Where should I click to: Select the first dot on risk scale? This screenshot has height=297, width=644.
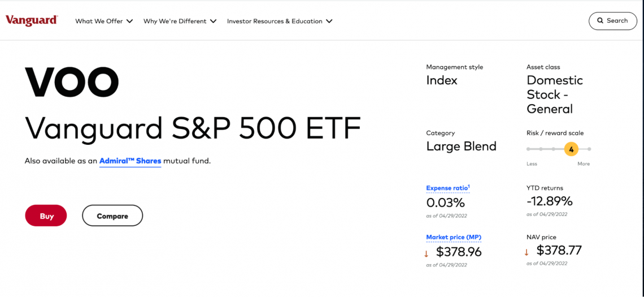pyautogui.click(x=528, y=149)
